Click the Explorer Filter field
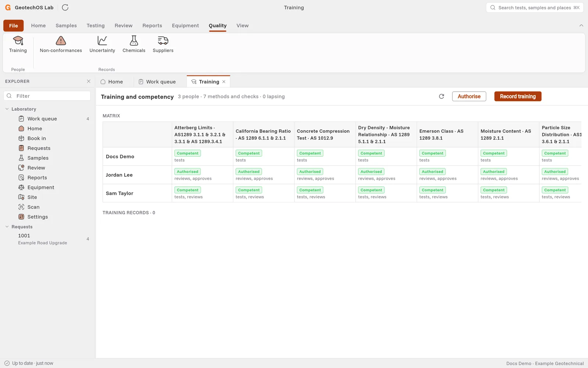The height and width of the screenshot is (368, 588). 47,96
